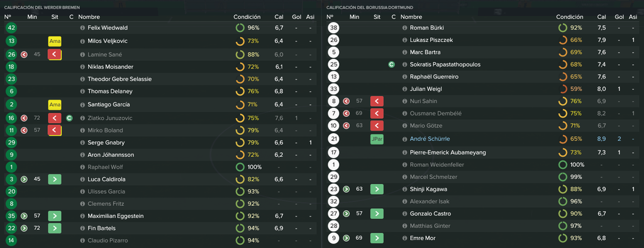Click JPar badge for André Schürrle

377,139
